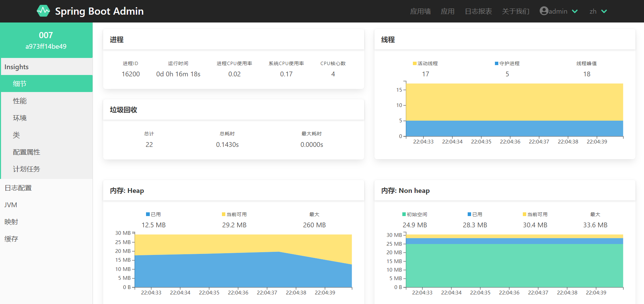Click the Heap max value 260 MB
This screenshot has height=304, width=644.
(x=315, y=225)
